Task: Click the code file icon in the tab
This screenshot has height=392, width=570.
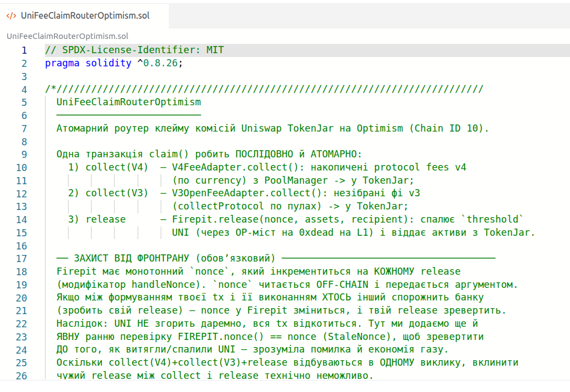Action: tap(12, 16)
